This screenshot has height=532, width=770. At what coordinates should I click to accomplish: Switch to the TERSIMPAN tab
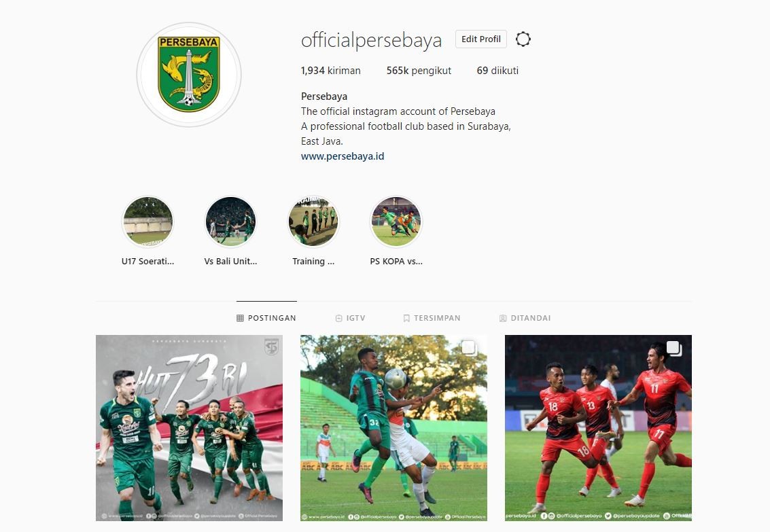click(x=432, y=318)
